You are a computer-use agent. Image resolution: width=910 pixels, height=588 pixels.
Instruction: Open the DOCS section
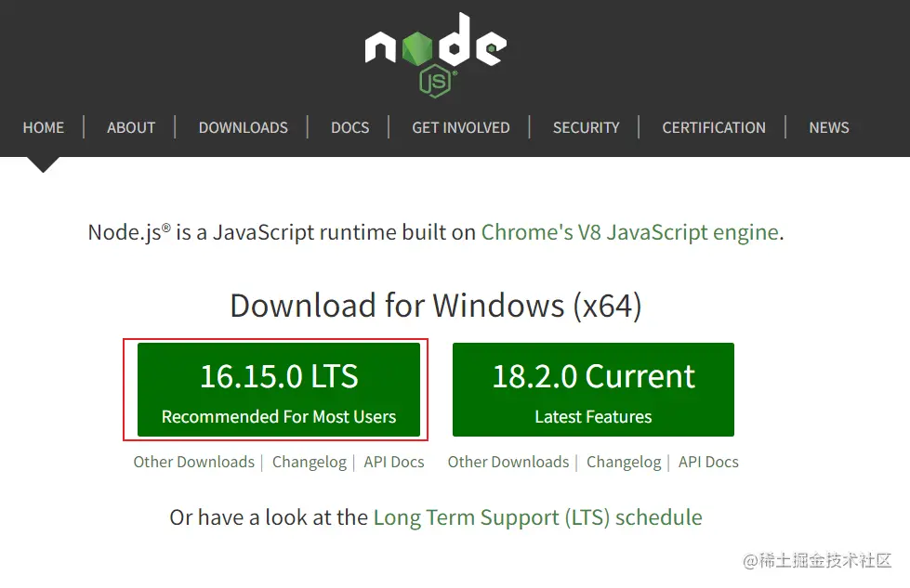click(349, 127)
